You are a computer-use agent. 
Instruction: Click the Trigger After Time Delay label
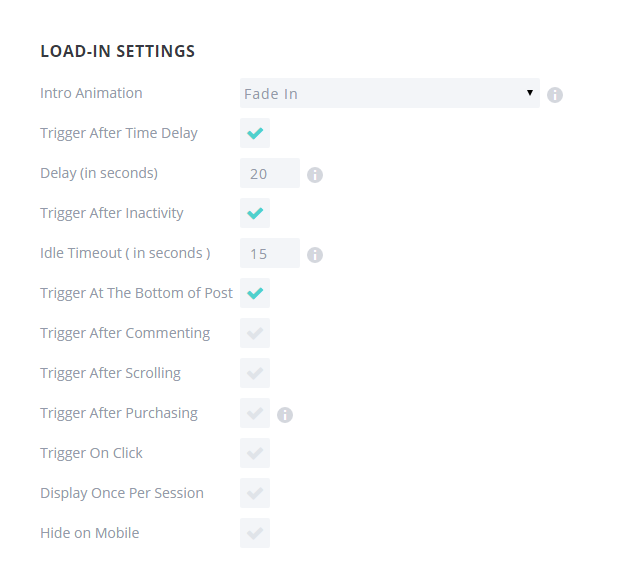[x=119, y=133]
